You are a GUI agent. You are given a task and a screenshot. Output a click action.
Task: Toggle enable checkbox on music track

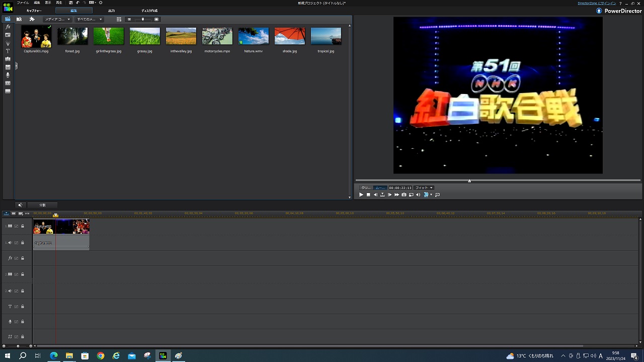coord(16,337)
